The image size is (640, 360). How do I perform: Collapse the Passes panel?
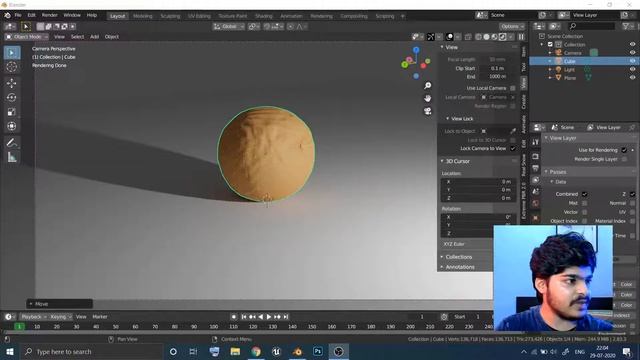click(546, 172)
